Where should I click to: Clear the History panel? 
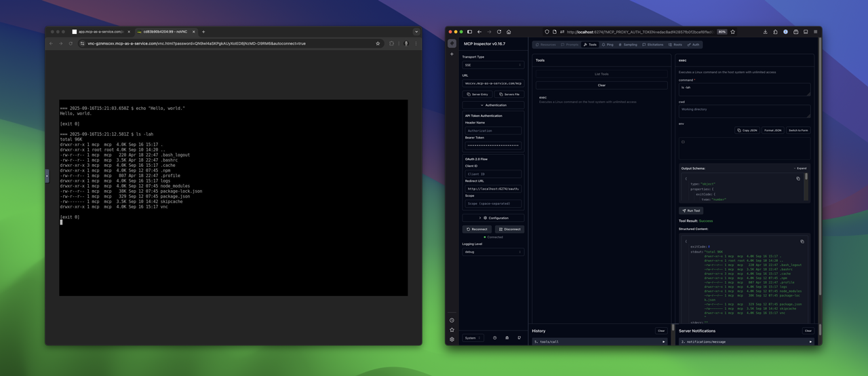pyautogui.click(x=661, y=331)
